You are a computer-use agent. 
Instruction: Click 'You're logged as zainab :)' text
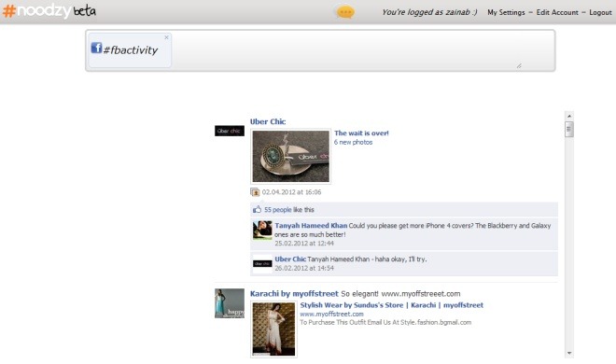(429, 12)
